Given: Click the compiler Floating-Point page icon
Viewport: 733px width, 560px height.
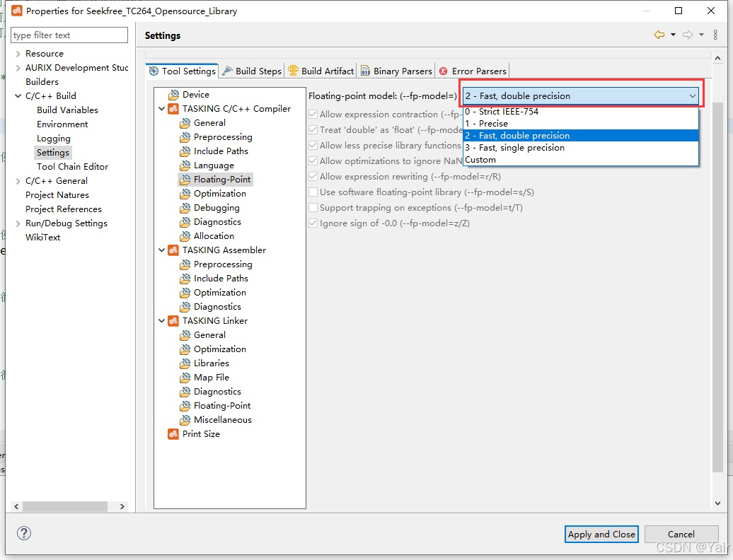Looking at the screenshot, I should click(185, 180).
